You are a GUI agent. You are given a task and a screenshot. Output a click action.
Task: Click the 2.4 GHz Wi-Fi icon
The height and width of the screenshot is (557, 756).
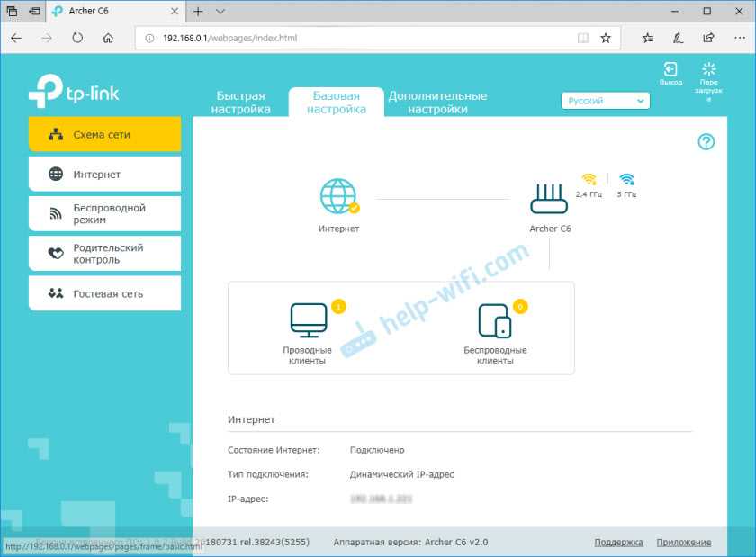589,179
